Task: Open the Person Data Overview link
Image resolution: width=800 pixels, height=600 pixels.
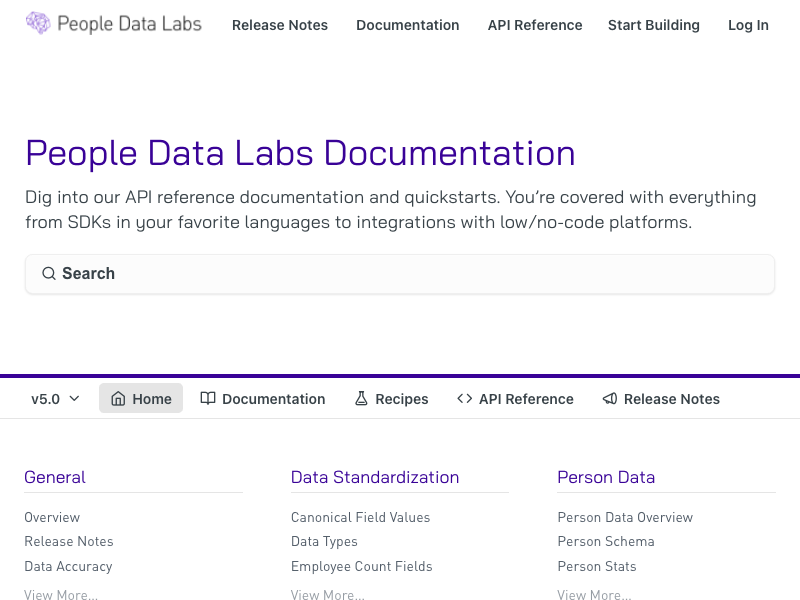Action: click(625, 517)
